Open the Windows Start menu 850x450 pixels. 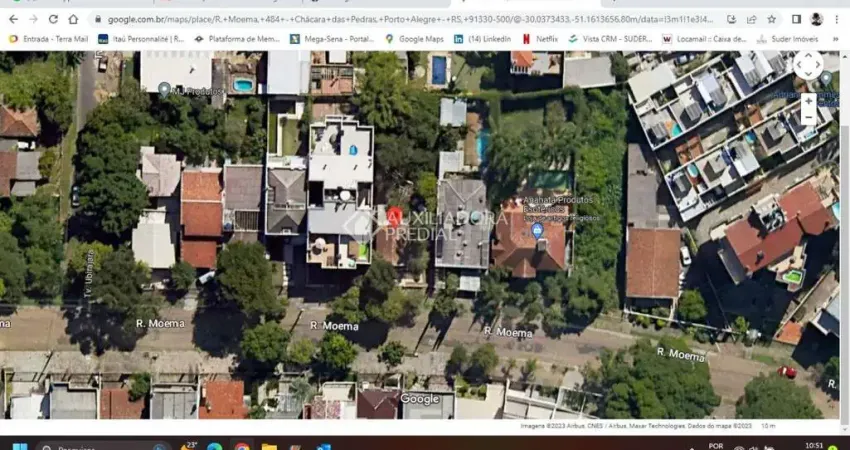(20, 446)
